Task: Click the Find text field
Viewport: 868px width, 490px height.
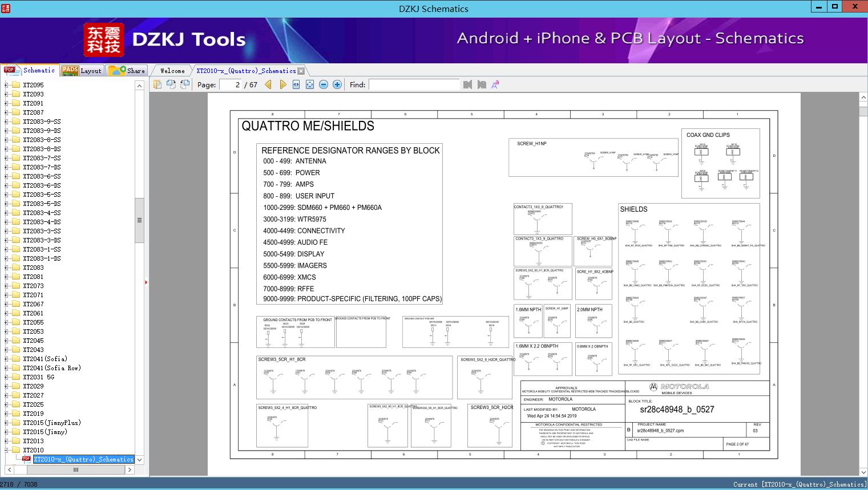Action: (x=414, y=84)
